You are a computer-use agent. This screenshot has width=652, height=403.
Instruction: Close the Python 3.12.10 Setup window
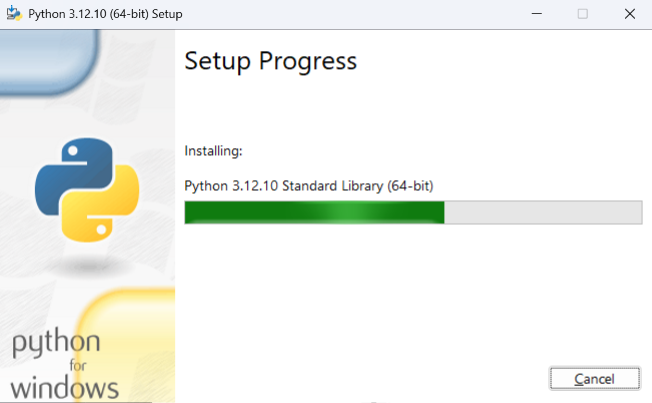click(x=630, y=14)
